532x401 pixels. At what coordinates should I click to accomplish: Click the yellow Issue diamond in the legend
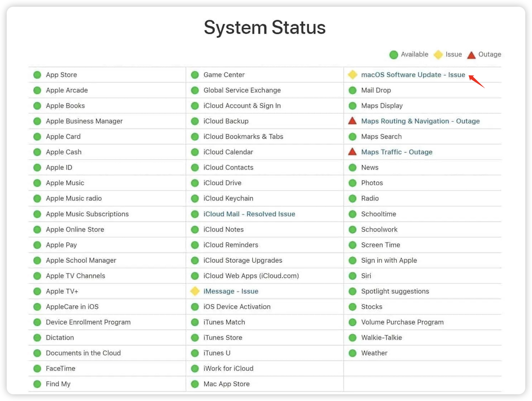(x=438, y=55)
